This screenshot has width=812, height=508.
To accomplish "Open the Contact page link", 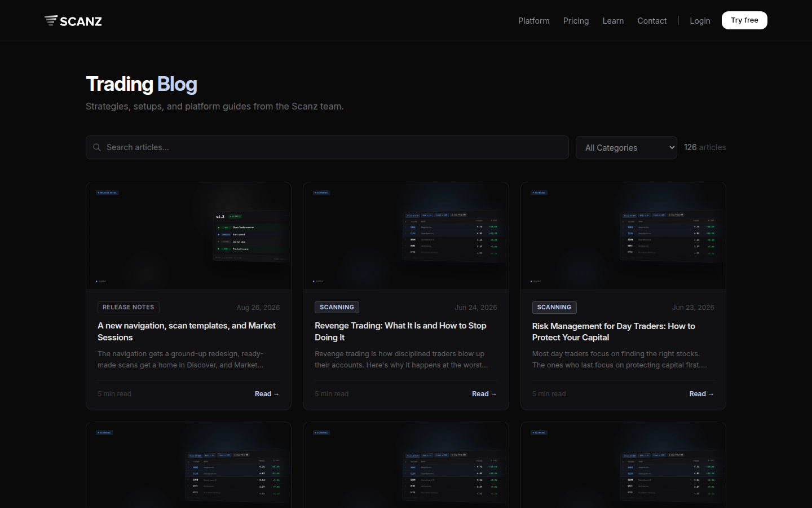I will (652, 21).
